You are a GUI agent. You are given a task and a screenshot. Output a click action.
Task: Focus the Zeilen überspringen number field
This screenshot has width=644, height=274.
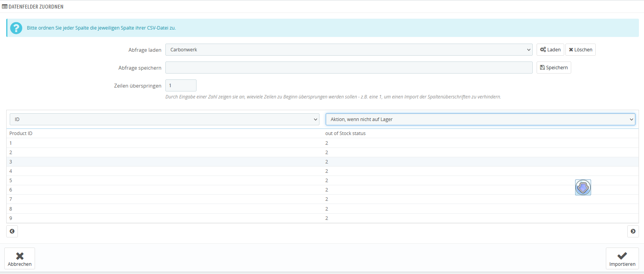(181, 86)
